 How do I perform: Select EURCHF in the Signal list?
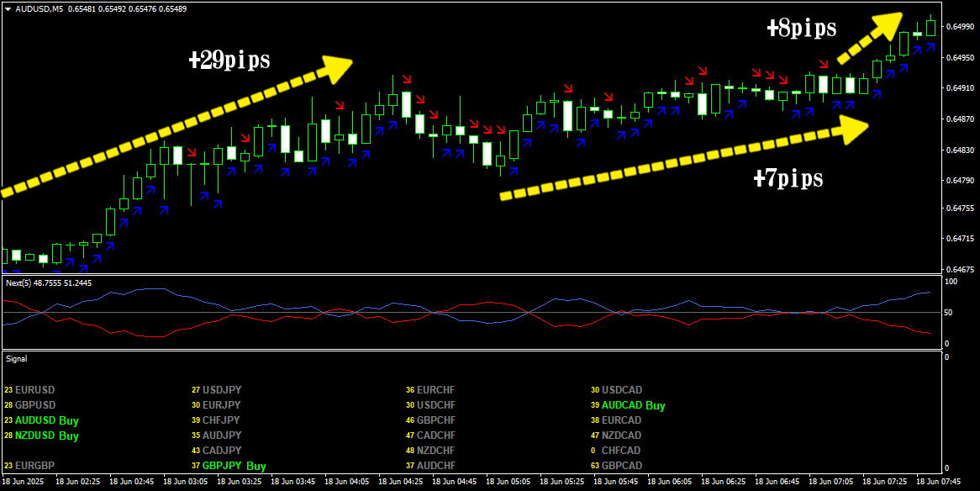[x=436, y=390]
